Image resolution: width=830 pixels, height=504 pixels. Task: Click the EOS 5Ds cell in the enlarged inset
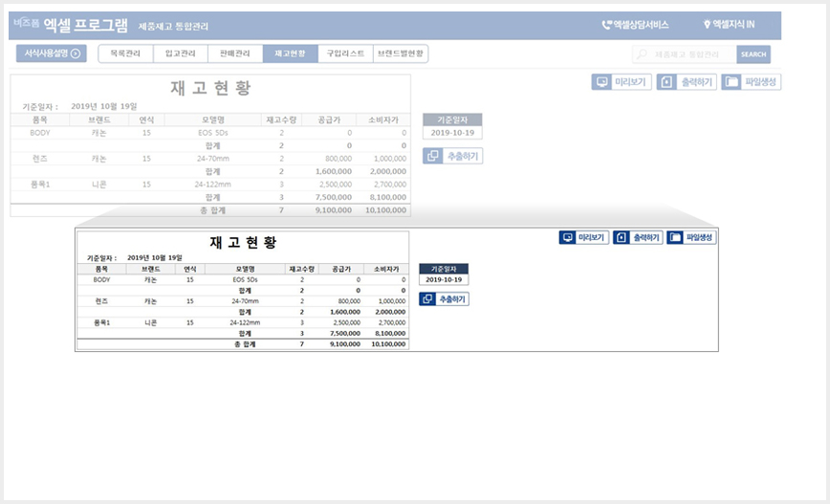(245, 279)
